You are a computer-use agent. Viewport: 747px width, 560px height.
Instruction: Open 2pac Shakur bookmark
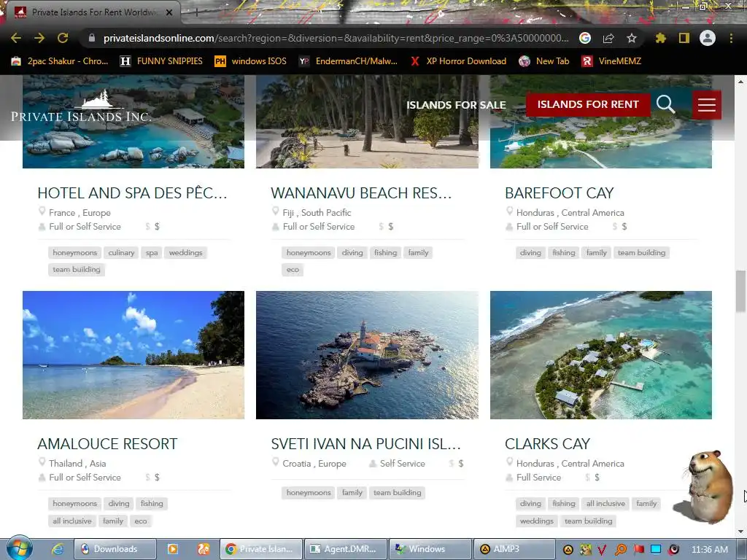(60, 61)
